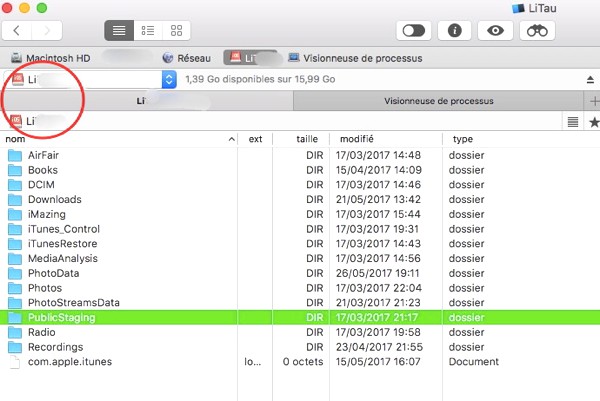Toggle the hidden files switch in toolbar

(412, 31)
